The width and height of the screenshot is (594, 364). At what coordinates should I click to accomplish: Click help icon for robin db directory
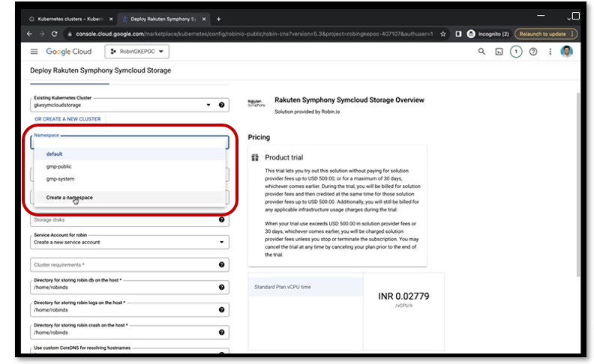pos(221,287)
